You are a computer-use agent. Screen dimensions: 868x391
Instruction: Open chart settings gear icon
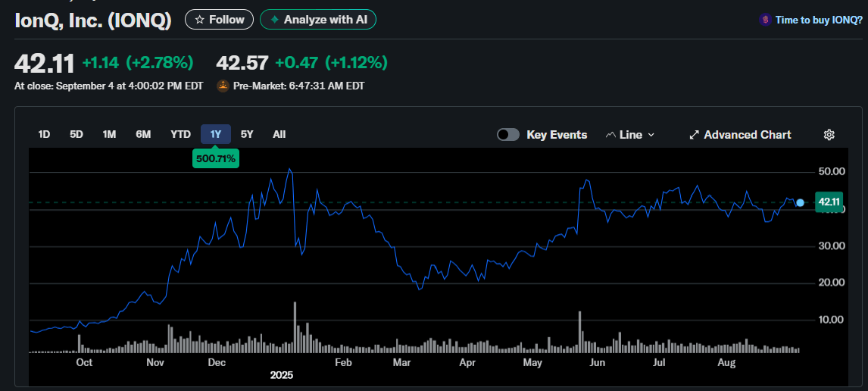[x=829, y=135]
